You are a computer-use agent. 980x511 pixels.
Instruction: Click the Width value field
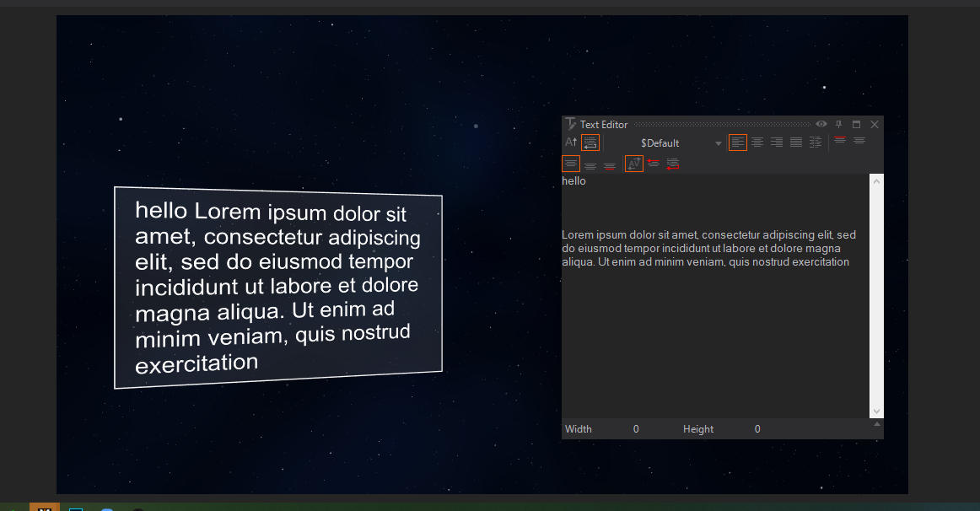[x=636, y=429]
